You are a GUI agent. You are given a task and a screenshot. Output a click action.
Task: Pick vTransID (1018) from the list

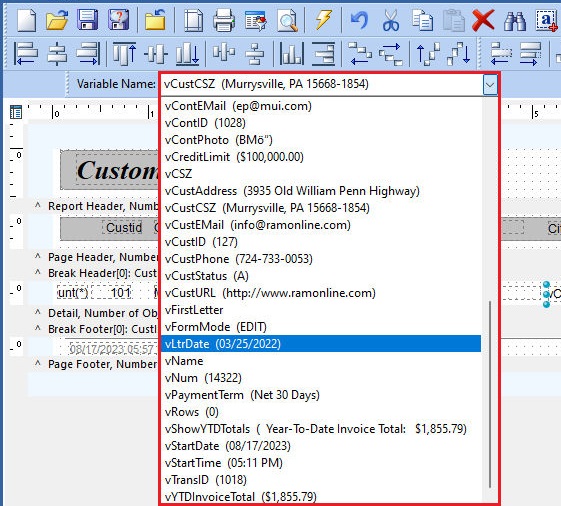point(321,480)
